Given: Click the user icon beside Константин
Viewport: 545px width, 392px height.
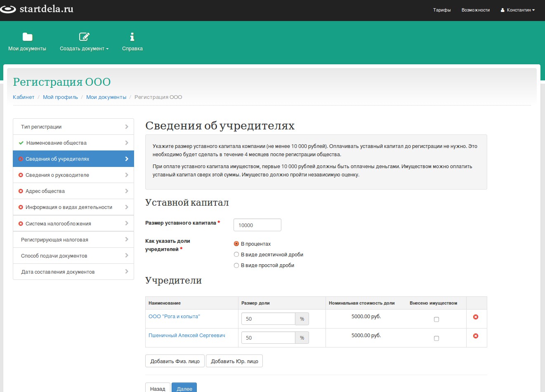Looking at the screenshot, I should [503, 10].
